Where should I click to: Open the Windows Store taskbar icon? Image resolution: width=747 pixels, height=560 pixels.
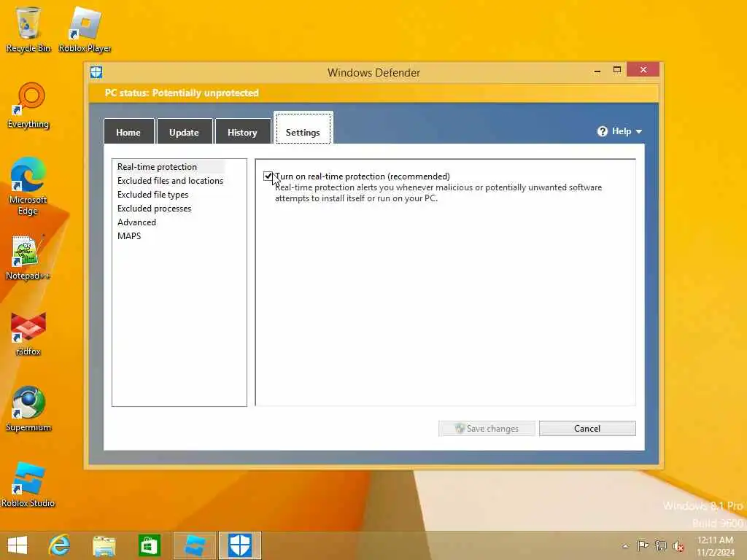click(x=149, y=545)
